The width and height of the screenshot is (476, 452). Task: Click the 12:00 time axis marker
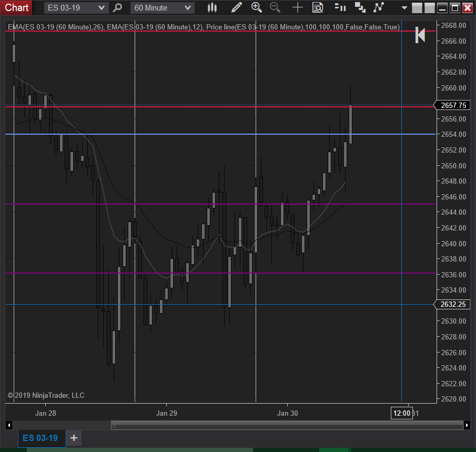tap(402, 413)
